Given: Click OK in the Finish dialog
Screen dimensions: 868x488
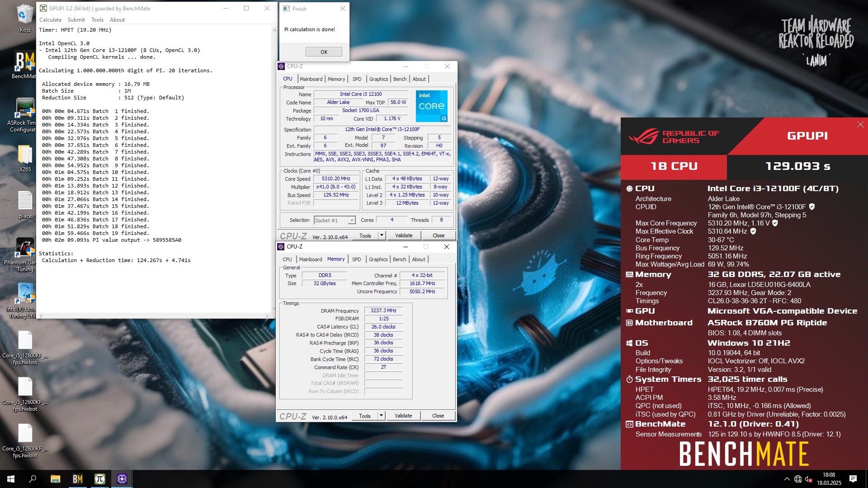Looking at the screenshot, I should point(324,52).
